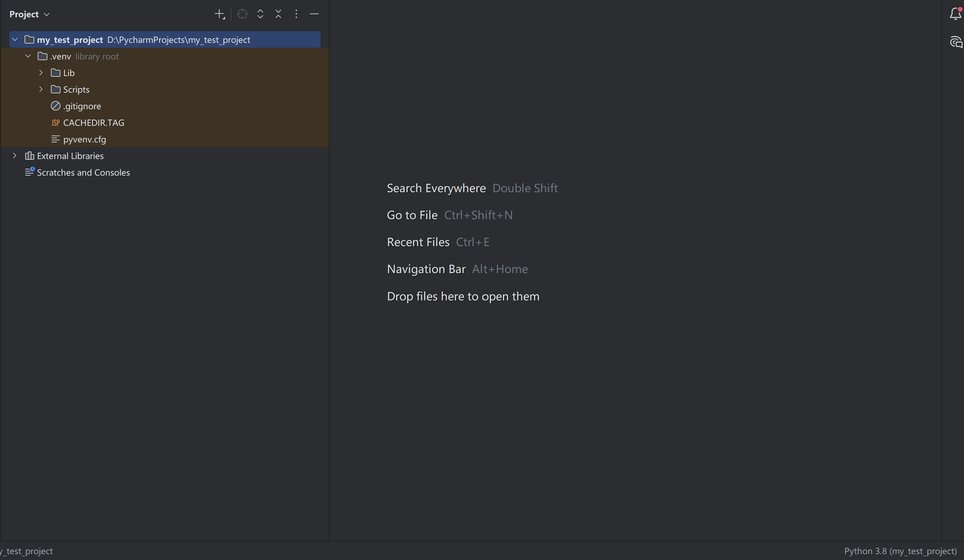Viewport: 964px width, 560px height.
Task: Open the Notifications bell icon
Action: point(955,14)
